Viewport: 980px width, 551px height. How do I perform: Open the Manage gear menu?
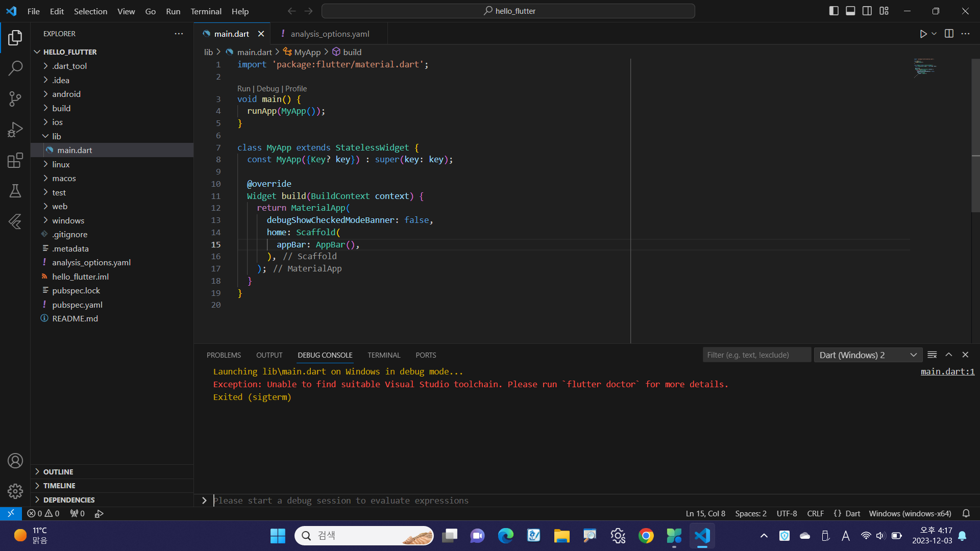15,491
